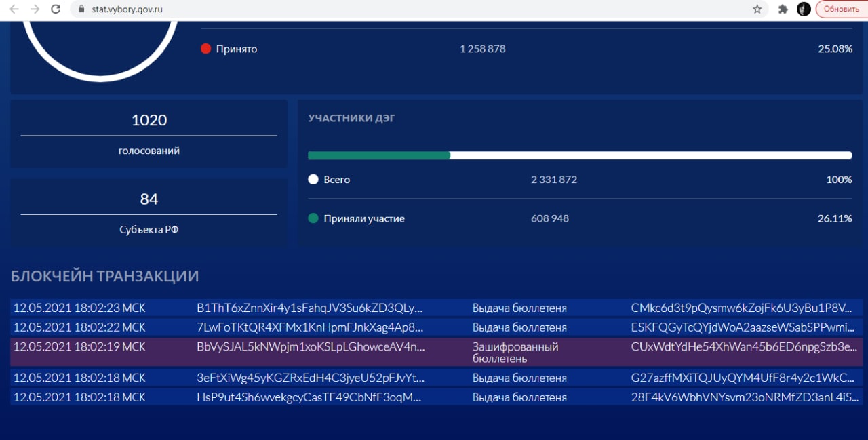Reload the page with the refresh icon
868x440 pixels.
(56, 9)
